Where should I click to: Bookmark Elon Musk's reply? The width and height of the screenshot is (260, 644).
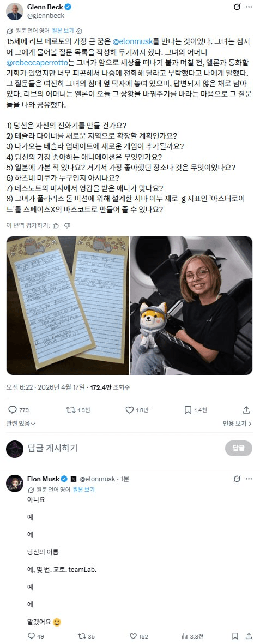click(x=235, y=636)
